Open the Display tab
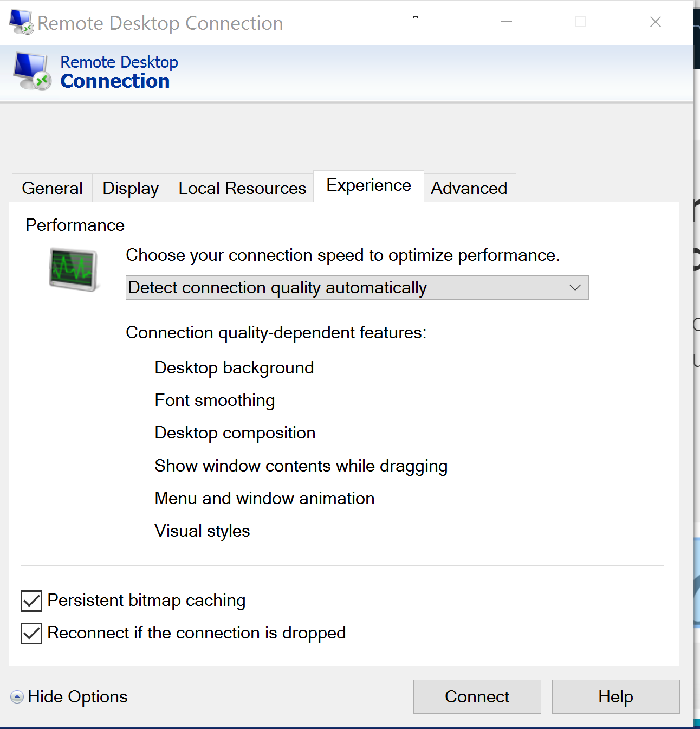The image size is (700, 729). point(131,188)
